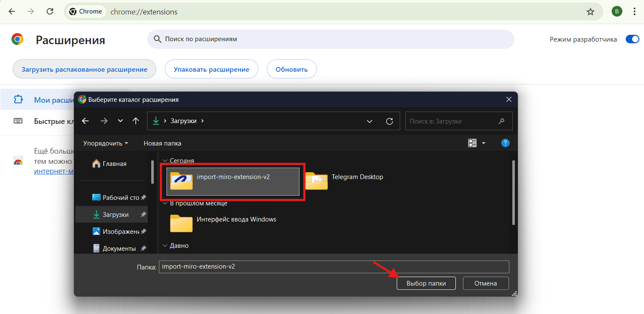Image resolution: width=644 pixels, height=314 pixels.
Task: Open recent locations dropdown arrow
Action: coord(121,121)
